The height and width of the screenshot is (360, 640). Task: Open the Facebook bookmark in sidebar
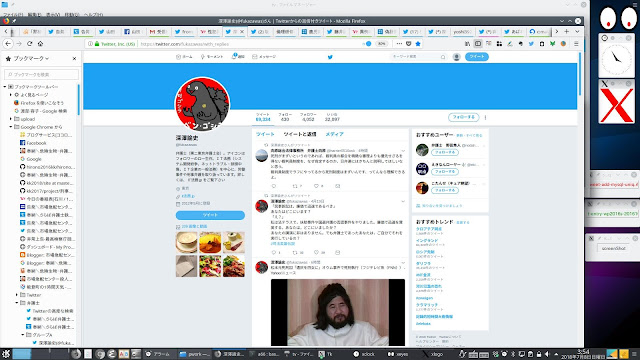coord(33,143)
